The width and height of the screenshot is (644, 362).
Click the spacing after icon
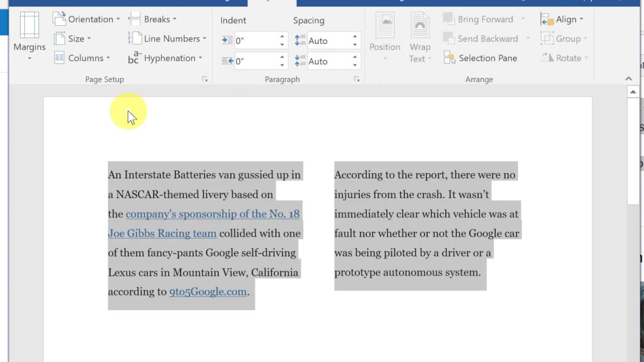(x=300, y=61)
